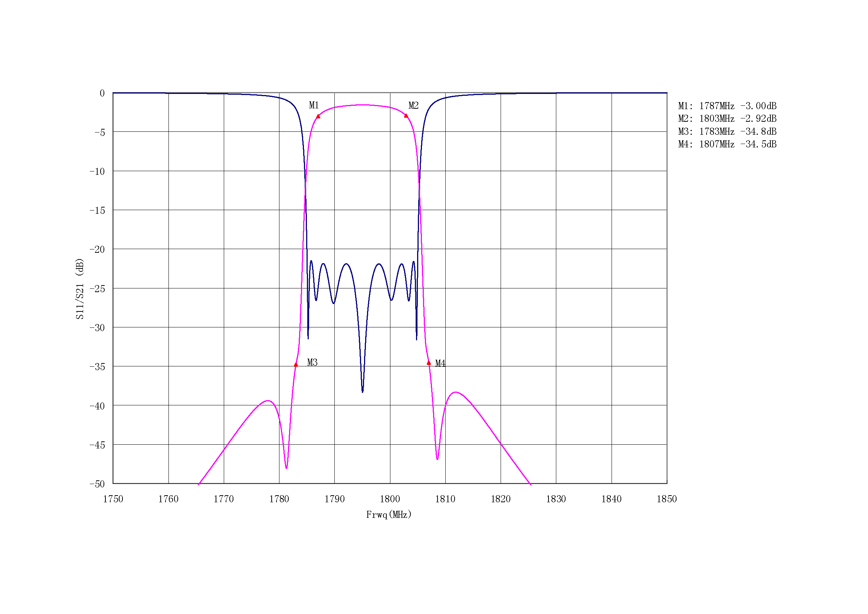Screen dimensions: 868x614
Task: Click the -25 y-axis tick label
Action: (x=97, y=289)
